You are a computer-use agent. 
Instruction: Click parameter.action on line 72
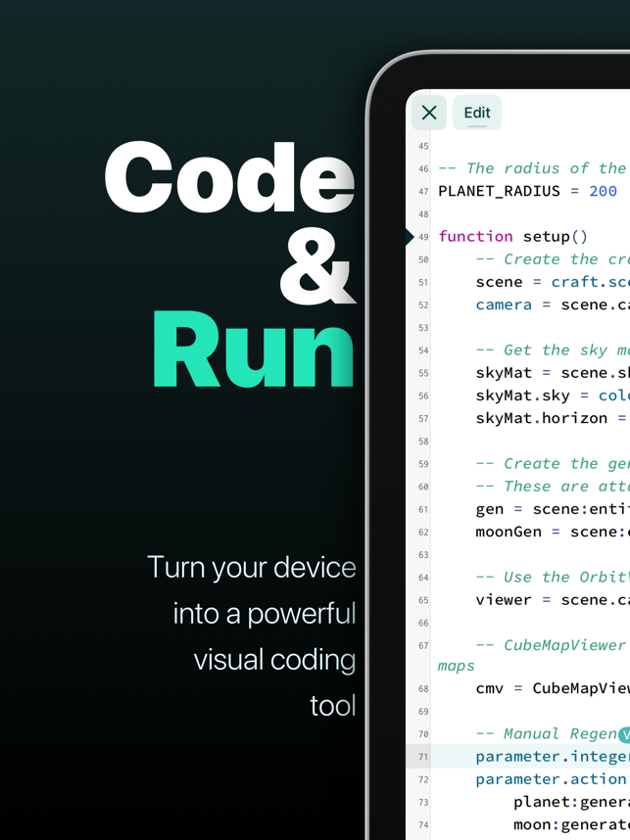click(551, 779)
